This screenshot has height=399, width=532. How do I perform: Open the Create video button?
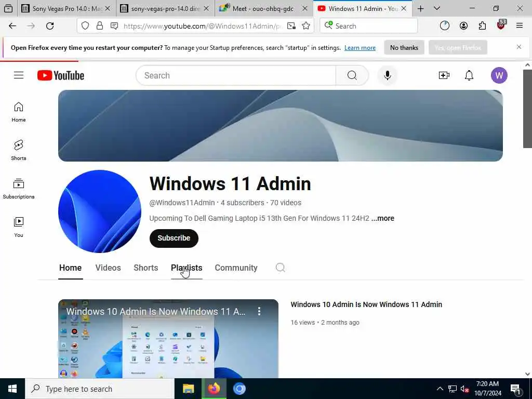(444, 75)
